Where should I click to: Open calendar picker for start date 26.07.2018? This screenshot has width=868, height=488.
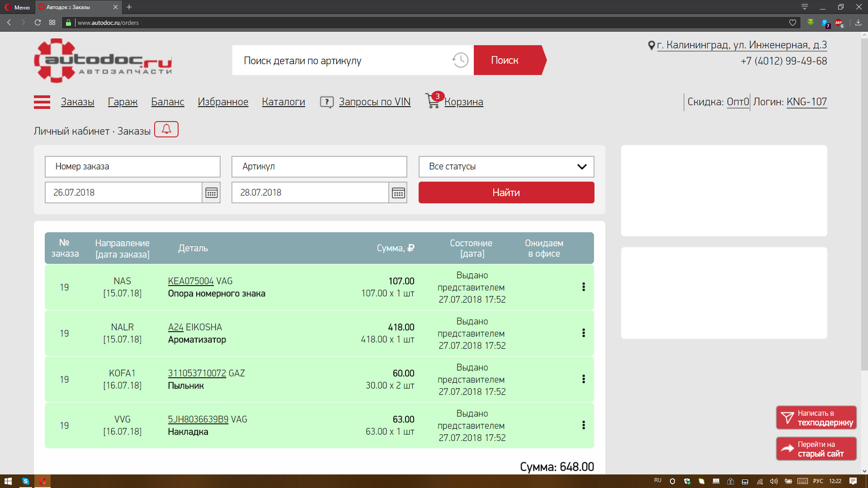[212, 193]
